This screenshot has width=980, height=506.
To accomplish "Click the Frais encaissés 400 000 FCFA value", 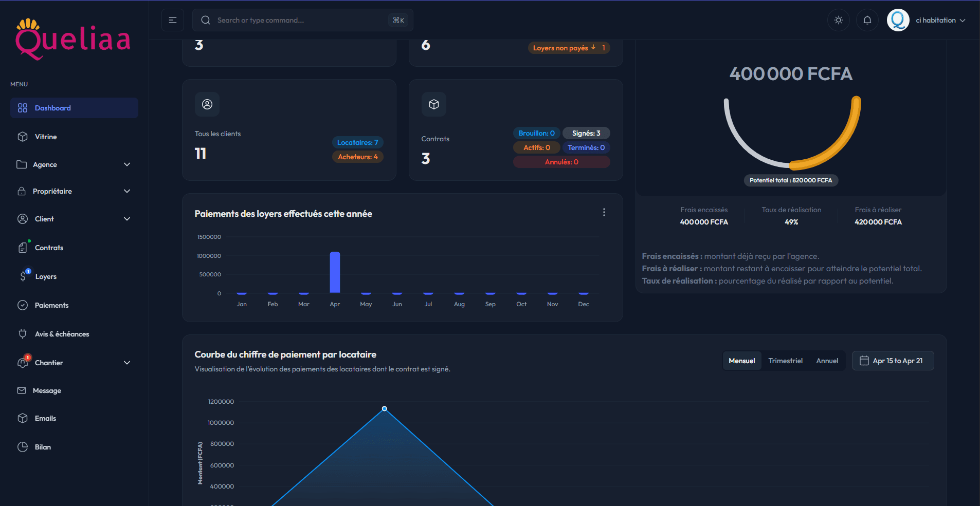I will [704, 222].
